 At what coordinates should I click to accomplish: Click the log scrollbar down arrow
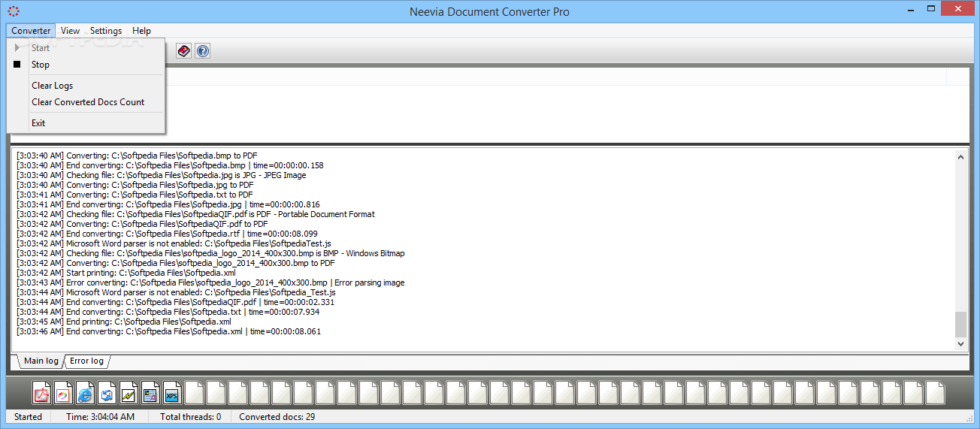point(960,343)
